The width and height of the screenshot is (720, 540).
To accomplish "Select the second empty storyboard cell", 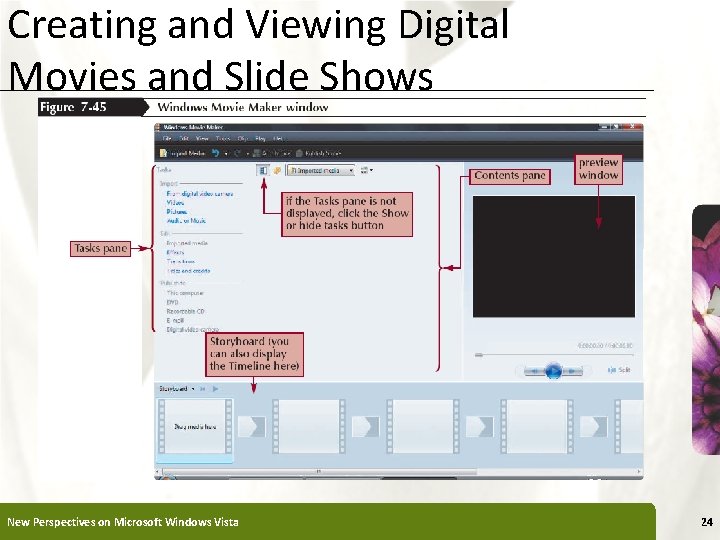I will tap(309, 427).
